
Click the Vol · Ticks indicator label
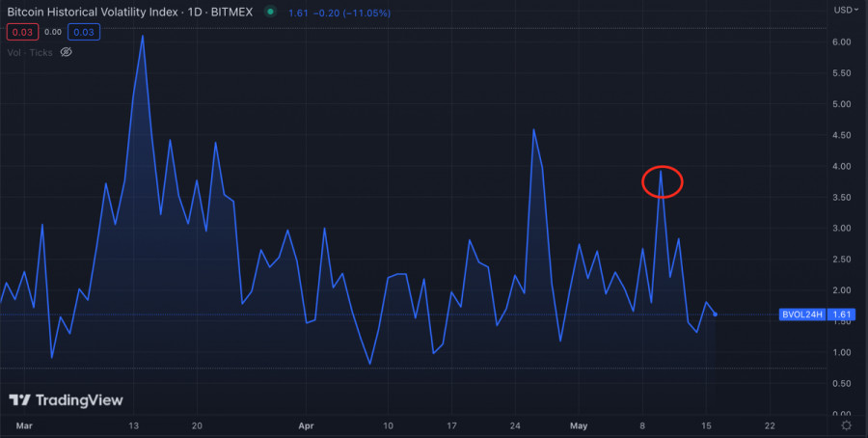click(x=29, y=52)
